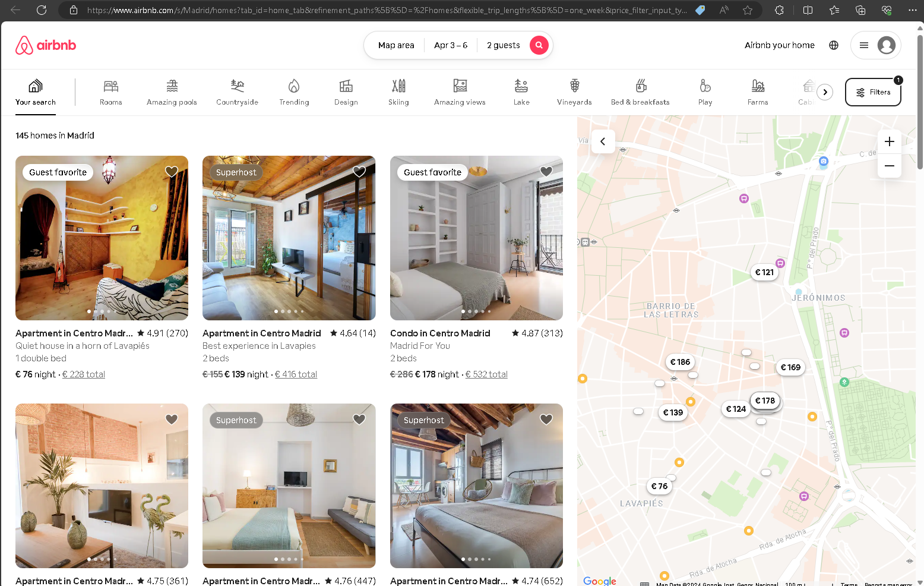Image resolution: width=924 pixels, height=586 pixels.
Task: Click the red search magnifier button
Action: (x=539, y=45)
